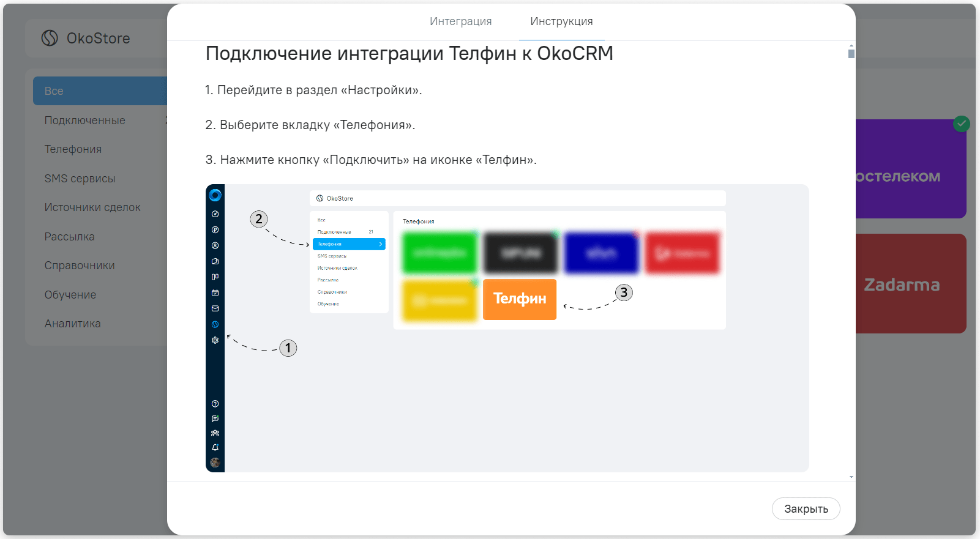Click scrollbar up arrow in dialog
Screen dimensions: 980x539
[x=851, y=46]
